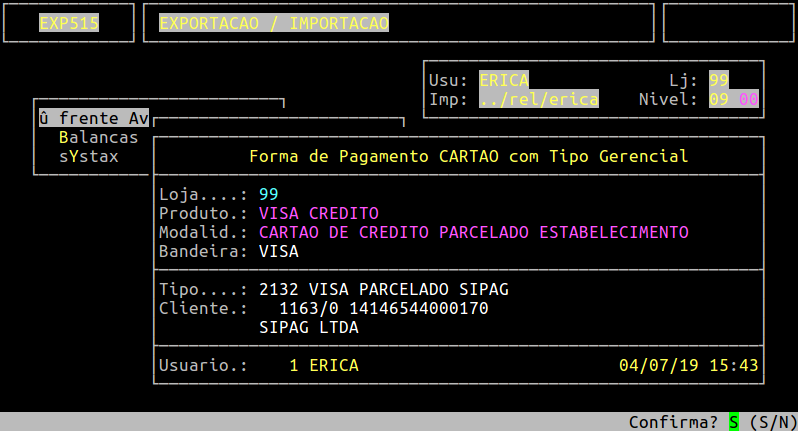The height and width of the screenshot is (431, 798).
Task: Click the VISA CREDITO product value
Action: (318, 213)
